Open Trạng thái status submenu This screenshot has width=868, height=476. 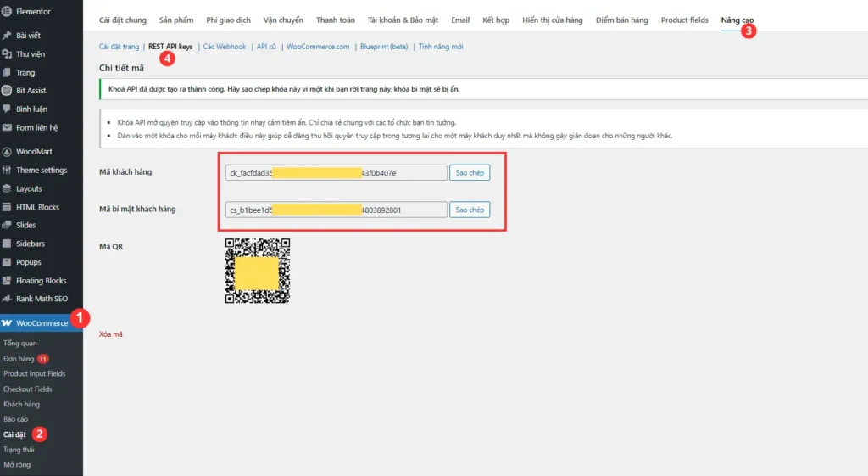tap(19, 450)
